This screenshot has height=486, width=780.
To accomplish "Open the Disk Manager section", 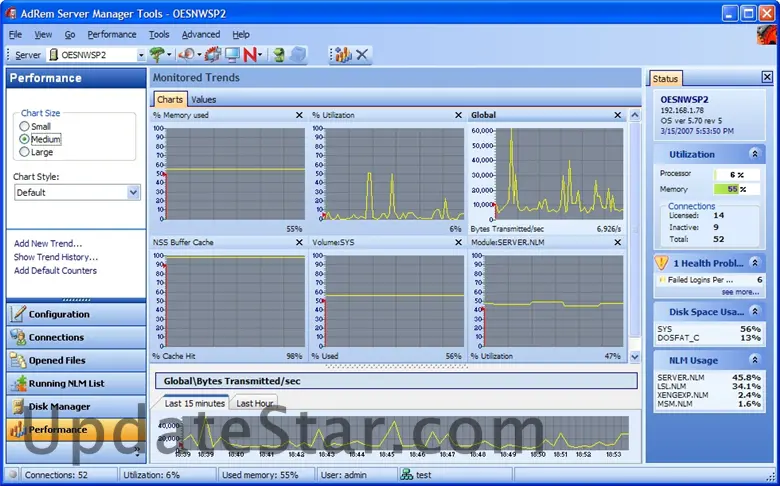I will pos(76,406).
